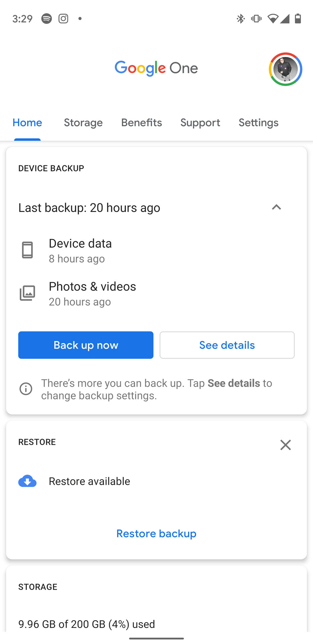Tap the battery status icon
Image resolution: width=313 pixels, height=644 pixels.
[x=298, y=18]
